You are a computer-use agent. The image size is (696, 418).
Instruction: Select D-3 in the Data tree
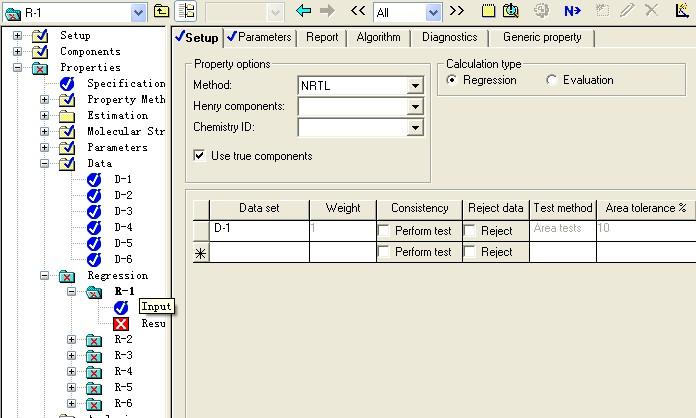tap(123, 211)
